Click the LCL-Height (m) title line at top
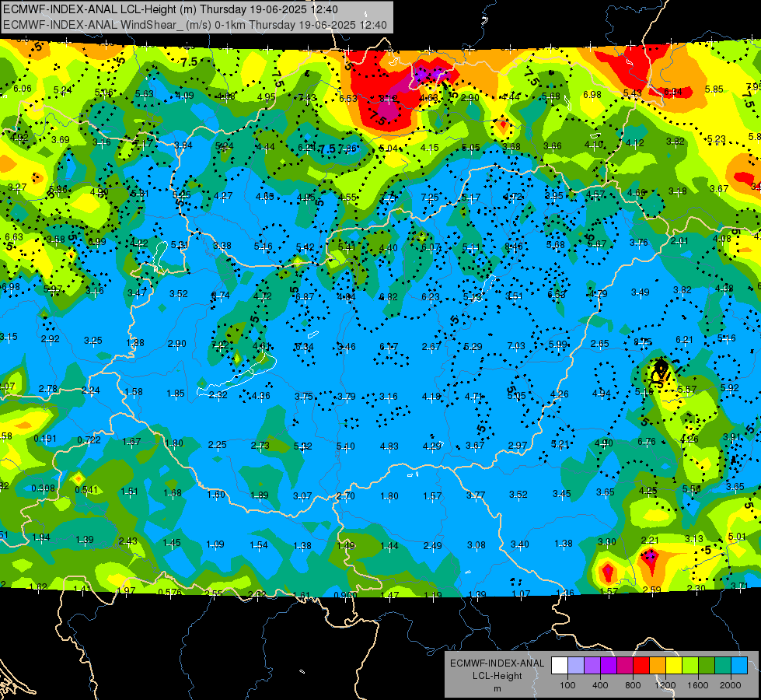 pos(170,9)
